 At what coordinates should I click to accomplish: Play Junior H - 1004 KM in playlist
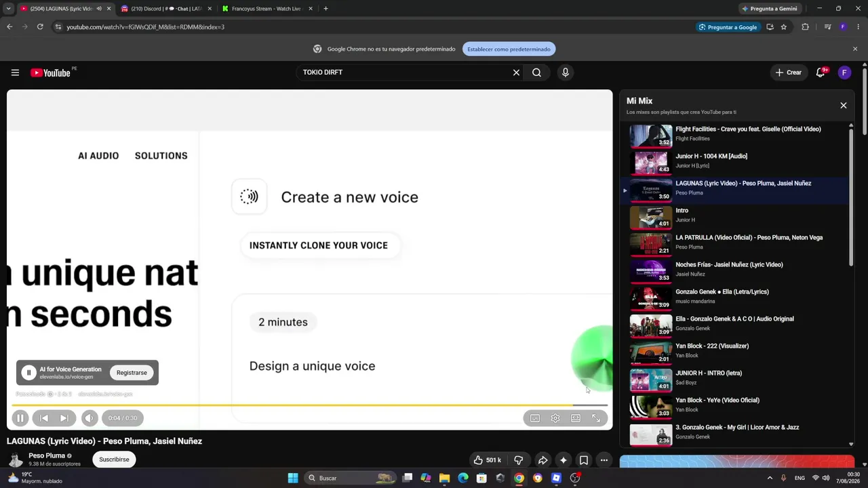click(735, 163)
